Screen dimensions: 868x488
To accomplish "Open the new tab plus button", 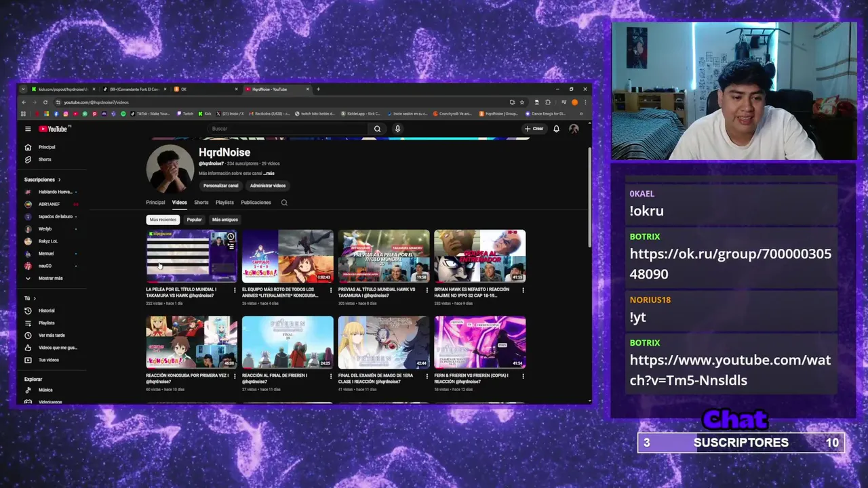I will (x=318, y=89).
